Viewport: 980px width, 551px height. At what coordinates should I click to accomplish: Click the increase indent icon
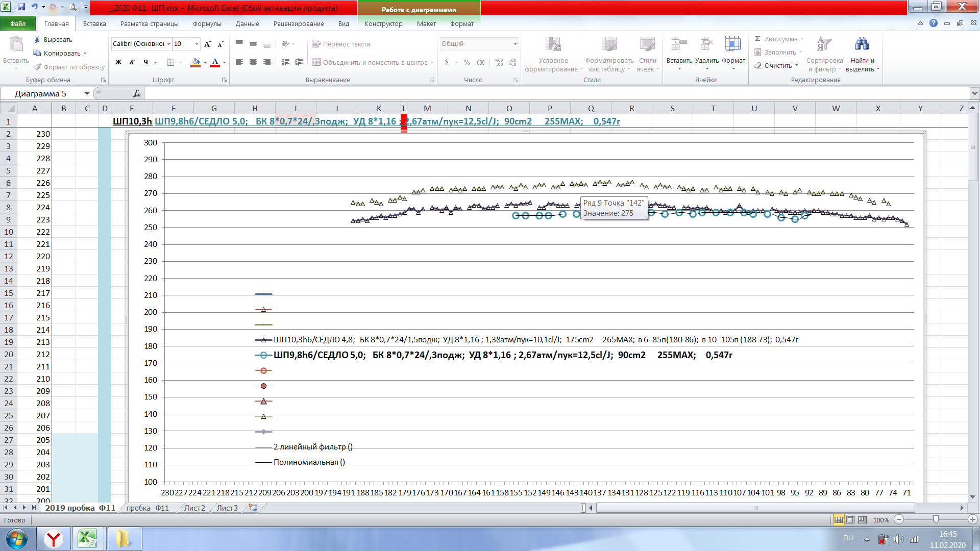pyautogui.click(x=299, y=62)
